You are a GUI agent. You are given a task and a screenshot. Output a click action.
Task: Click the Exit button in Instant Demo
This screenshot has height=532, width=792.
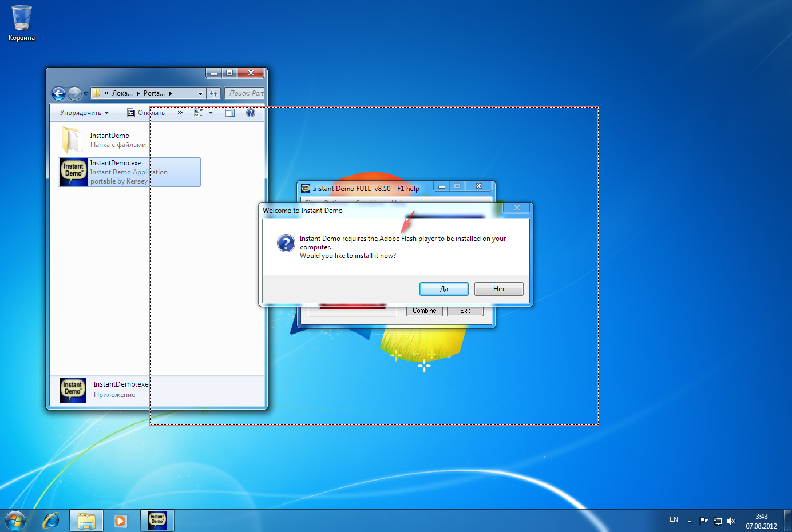465,311
